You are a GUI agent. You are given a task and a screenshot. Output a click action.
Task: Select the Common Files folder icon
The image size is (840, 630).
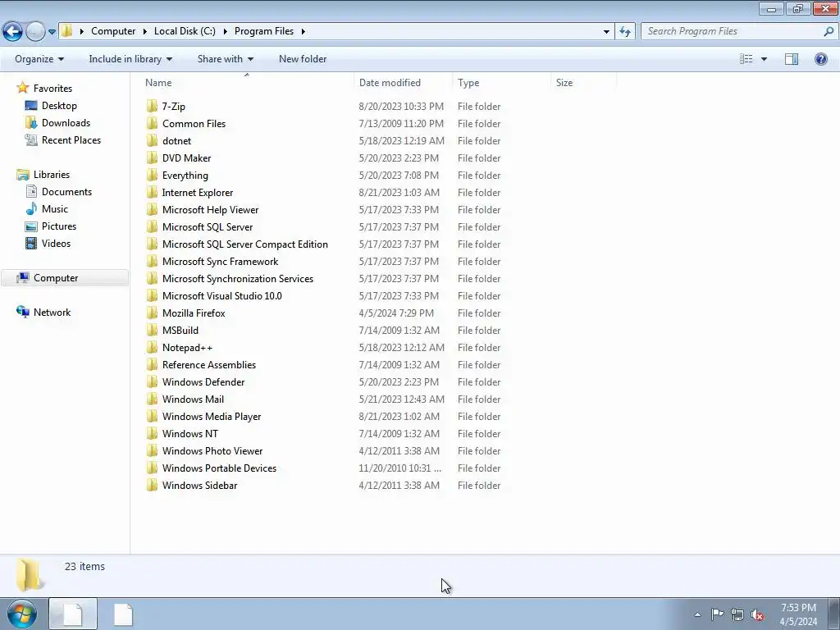[152, 123]
